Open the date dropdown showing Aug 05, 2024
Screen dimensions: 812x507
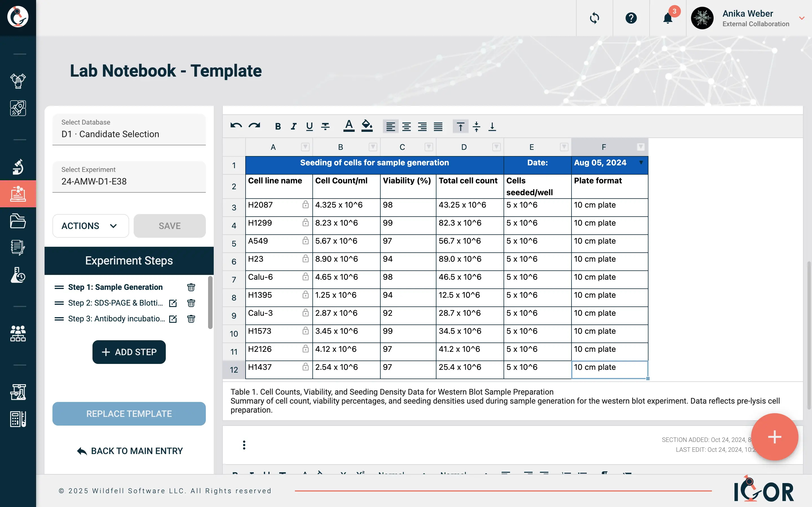tap(641, 163)
